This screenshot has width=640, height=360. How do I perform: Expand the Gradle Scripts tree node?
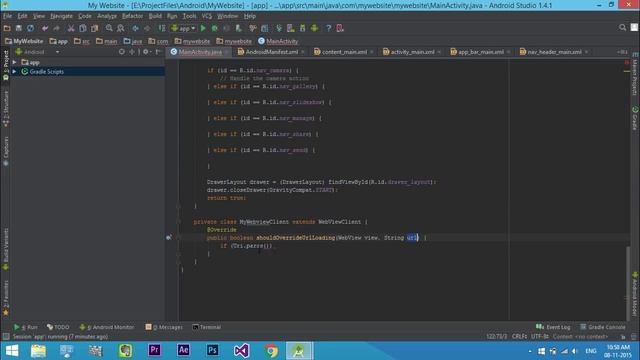[x=15, y=71]
